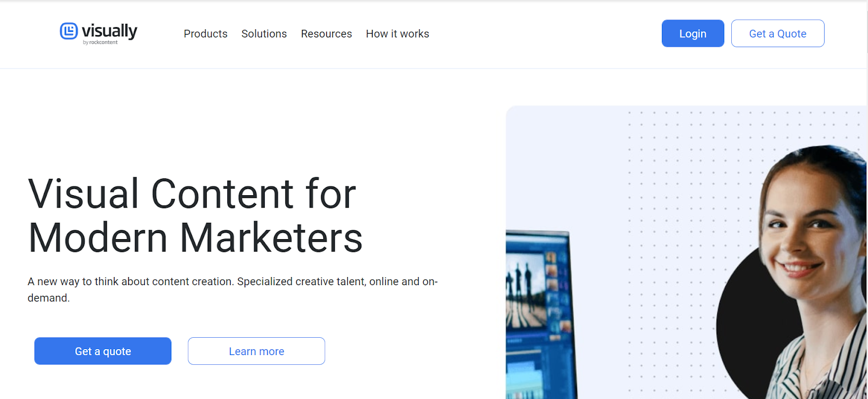Click the blue Get a quote hero button

103,351
